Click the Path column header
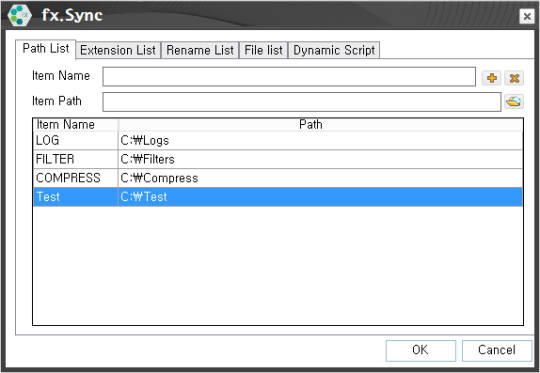 click(x=321, y=125)
